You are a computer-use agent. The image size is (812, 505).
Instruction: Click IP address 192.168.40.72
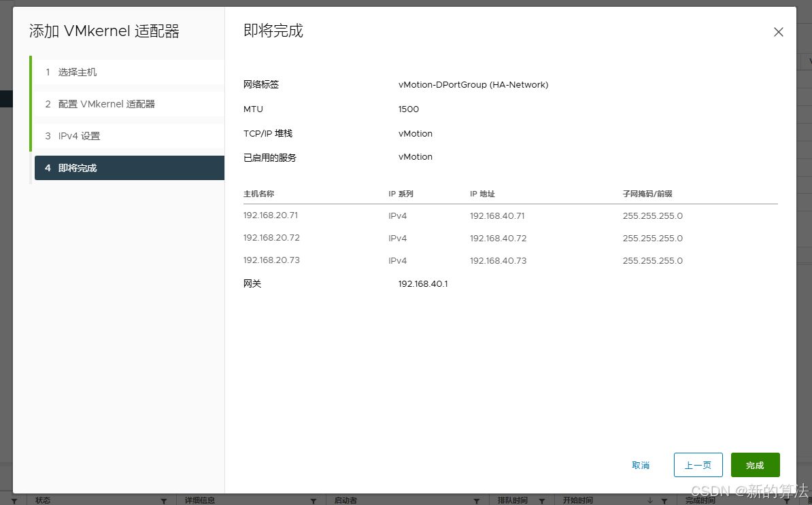coord(498,238)
